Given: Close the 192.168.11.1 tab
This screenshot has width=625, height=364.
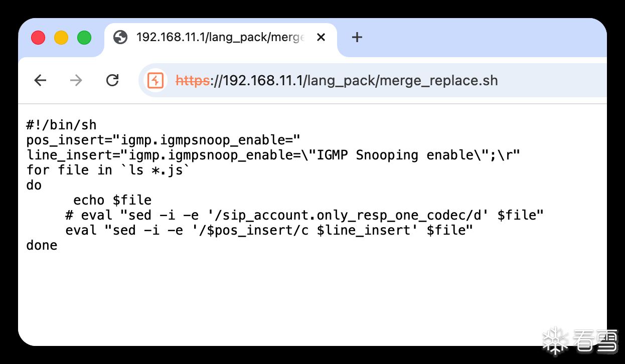Looking at the screenshot, I should click(x=321, y=37).
